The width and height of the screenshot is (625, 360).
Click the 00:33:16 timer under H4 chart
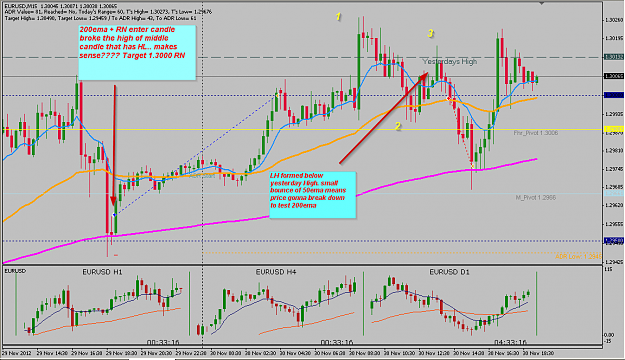(337, 342)
